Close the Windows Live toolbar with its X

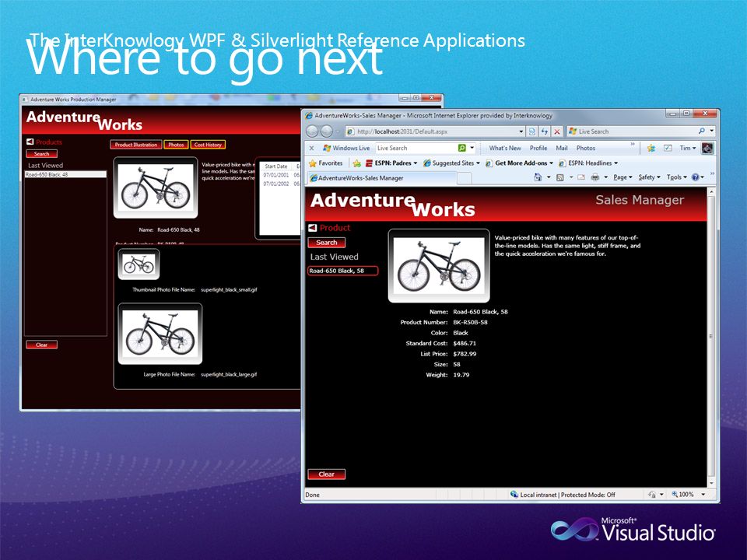pyautogui.click(x=311, y=148)
